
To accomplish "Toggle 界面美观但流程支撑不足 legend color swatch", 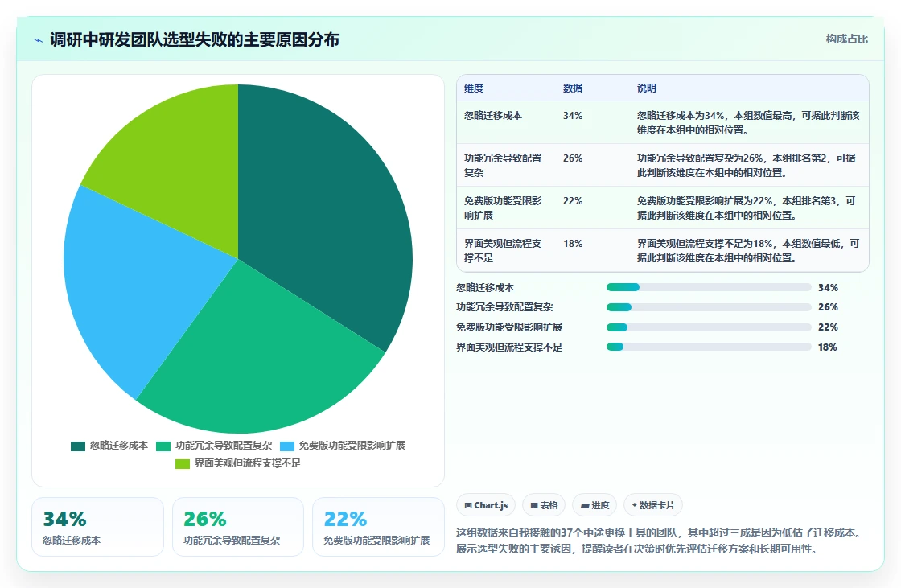I will 182,464.
